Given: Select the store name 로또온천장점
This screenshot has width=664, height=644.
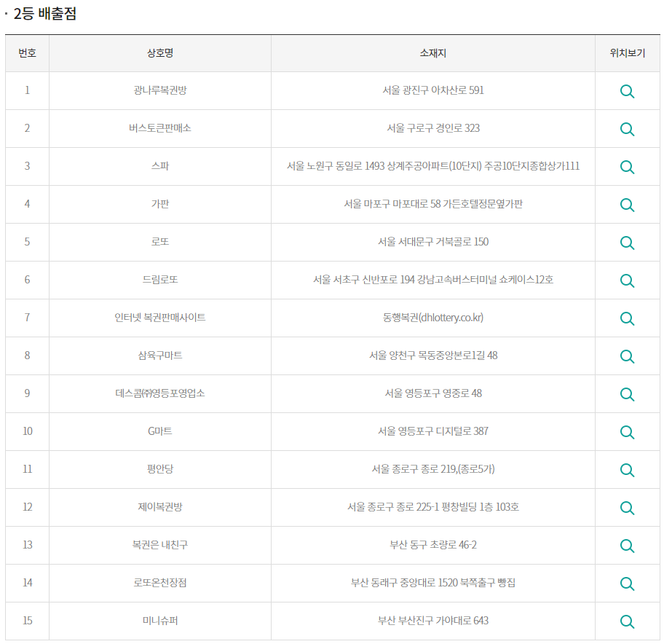Looking at the screenshot, I should (160, 583).
